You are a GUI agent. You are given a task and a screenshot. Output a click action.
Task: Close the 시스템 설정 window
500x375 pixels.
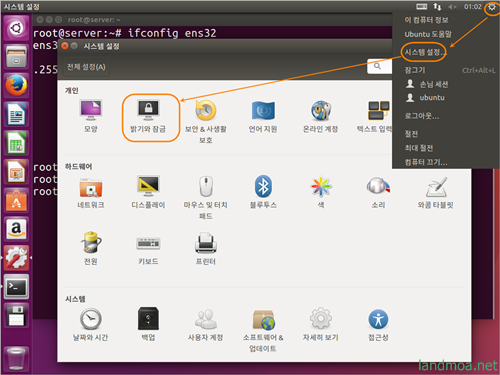pos(65,46)
